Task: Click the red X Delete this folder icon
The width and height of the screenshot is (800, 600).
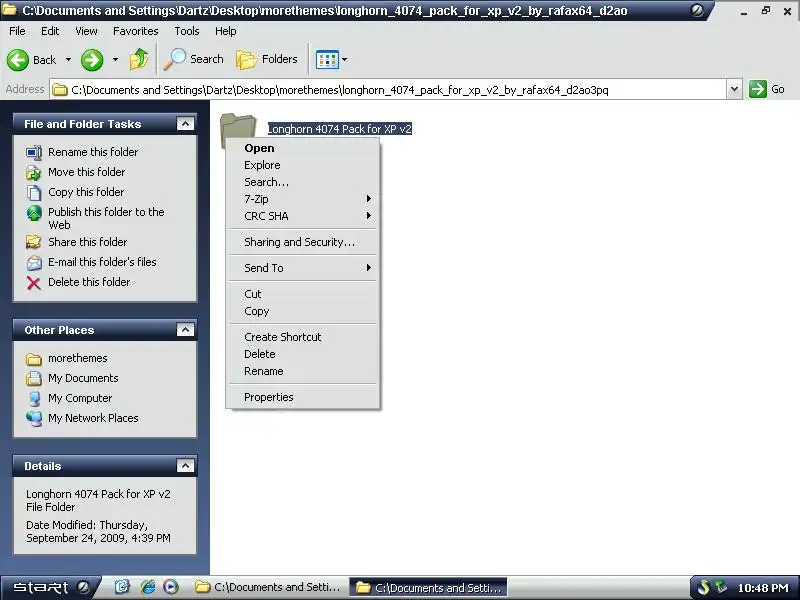Action: point(34,282)
